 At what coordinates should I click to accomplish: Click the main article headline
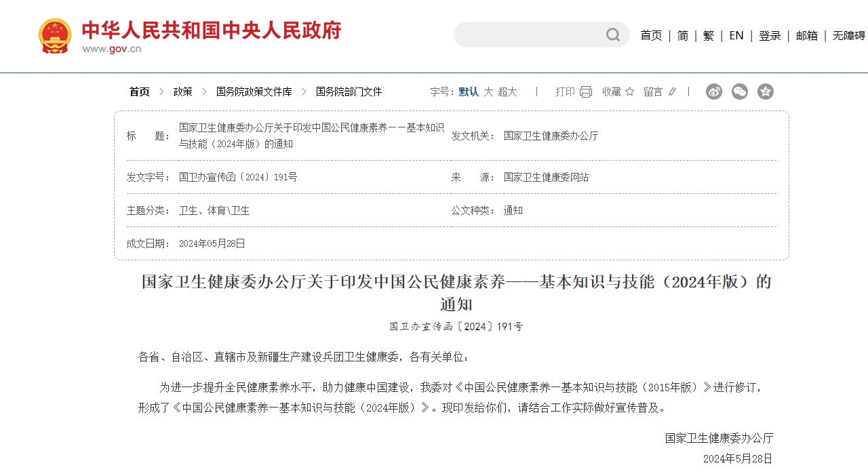(x=456, y=292)
